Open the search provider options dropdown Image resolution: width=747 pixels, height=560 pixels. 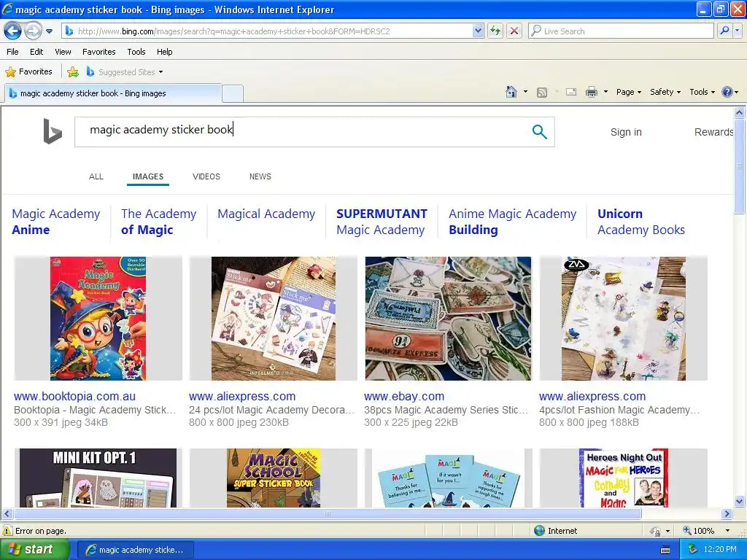(738, 31)
